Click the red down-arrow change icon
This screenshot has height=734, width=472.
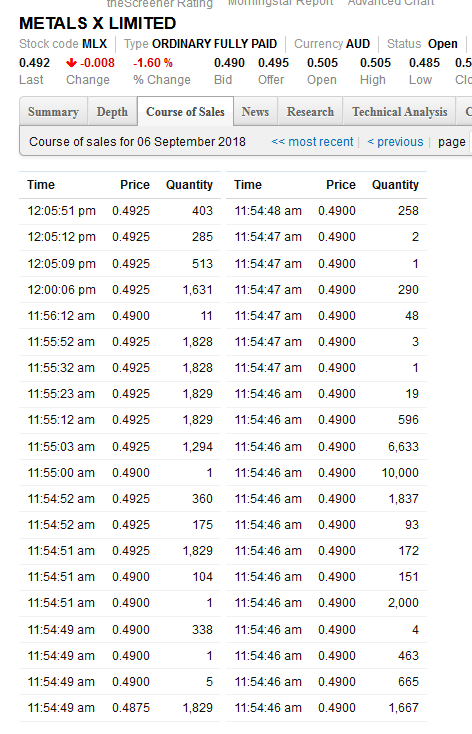pyautogui.click(x=71, y=63)
